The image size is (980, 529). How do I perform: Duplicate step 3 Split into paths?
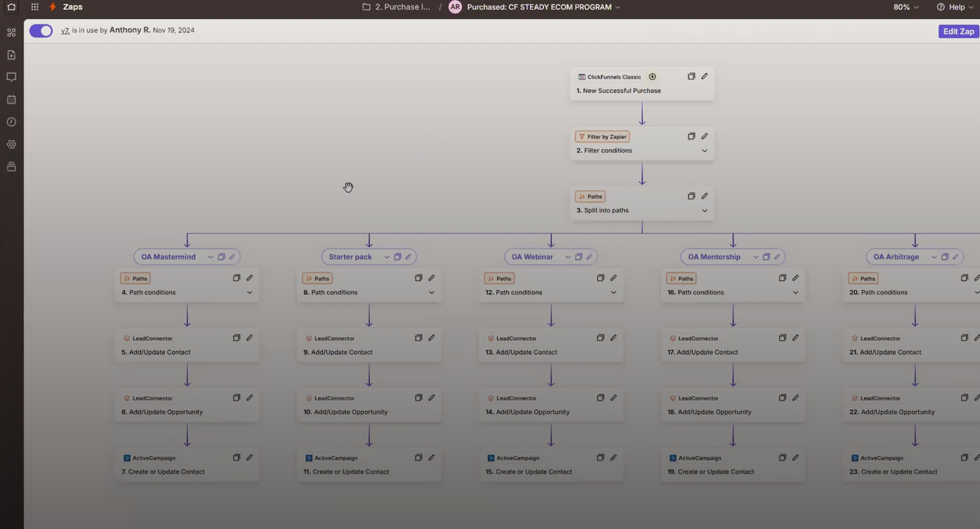691,196
